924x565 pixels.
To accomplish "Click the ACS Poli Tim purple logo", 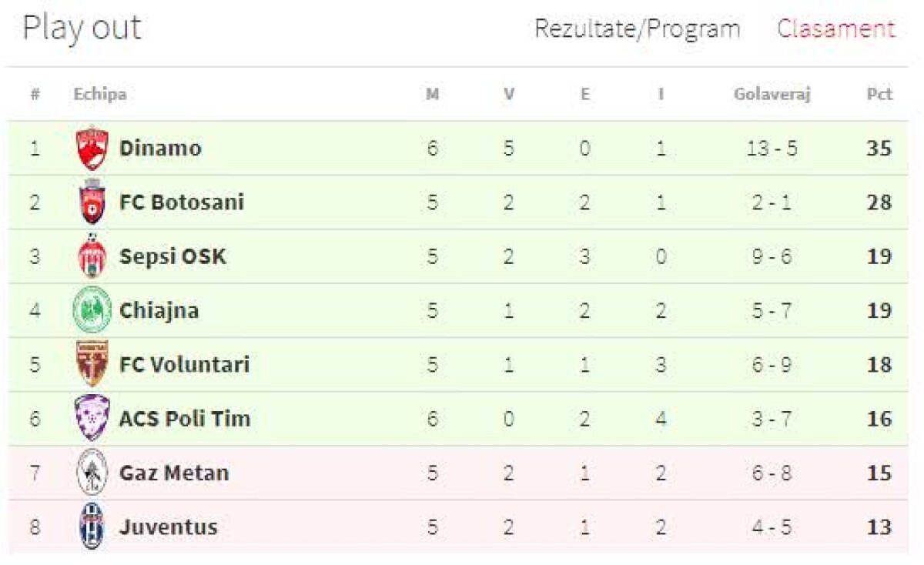I will coord(92,419).
